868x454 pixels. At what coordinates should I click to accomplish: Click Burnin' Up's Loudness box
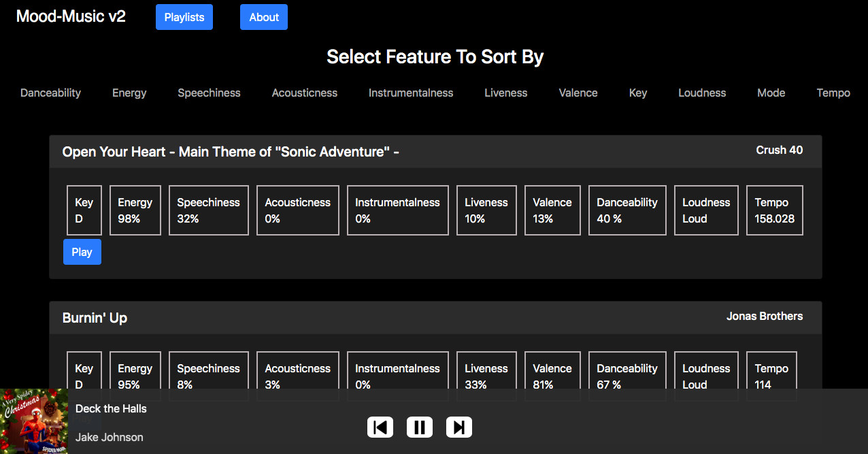click(706, 370)
